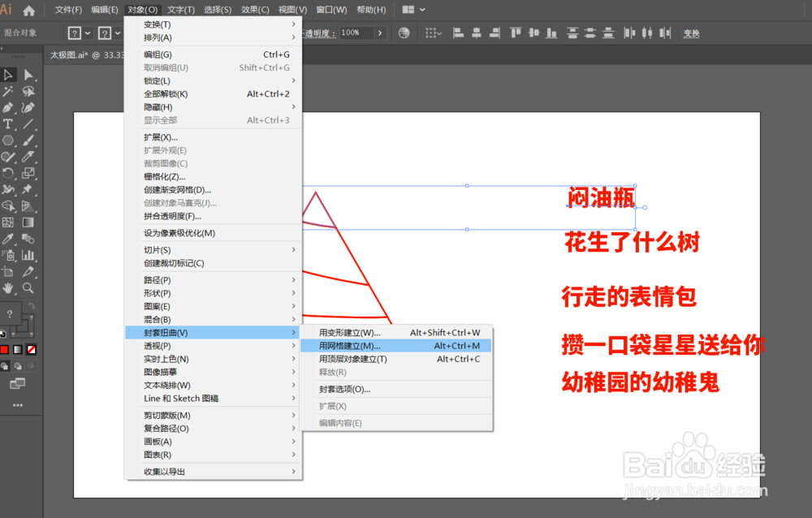The height and width of the screenshot is (518, 812).
Task: Switch to the 太极图.ai document tab
Action: [85, 55]
